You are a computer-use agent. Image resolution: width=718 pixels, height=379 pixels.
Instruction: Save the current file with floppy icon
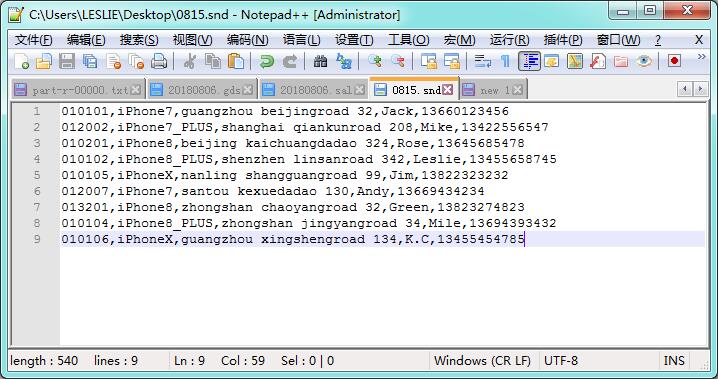(x=67, y=61)
